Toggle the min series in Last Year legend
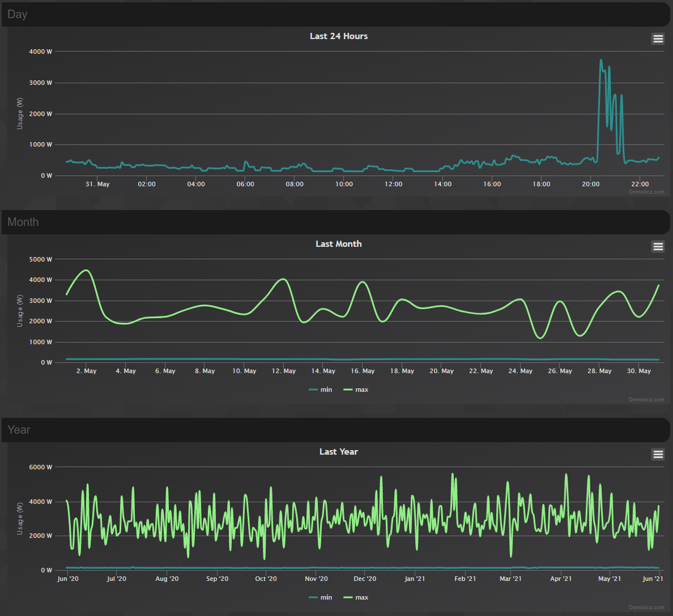673x616 pixels. [x=321, y=597]
